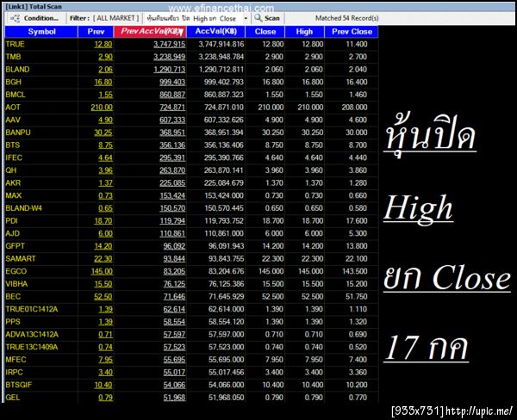Sort by the AccVal(K฿) column header
The width and height of the screenshot is (517, 420).
coord(216,32)
